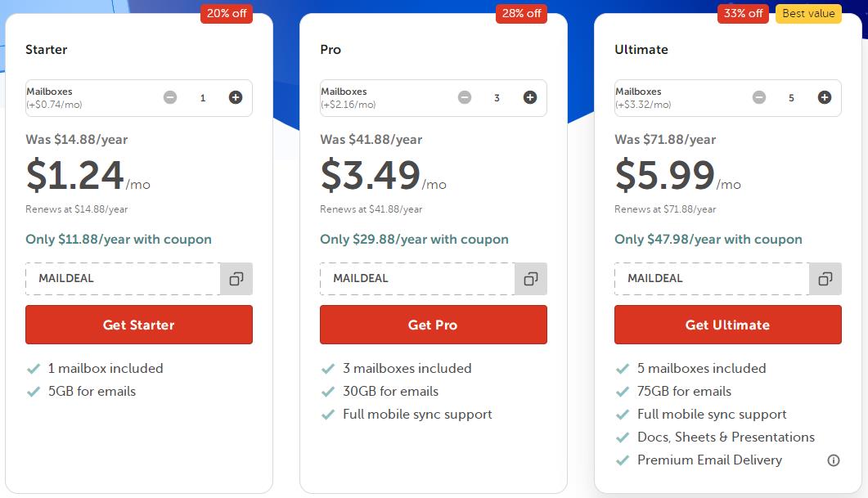Click the Get Starter button
Screen dimensions: 868x498
click(x=139, y=325)
